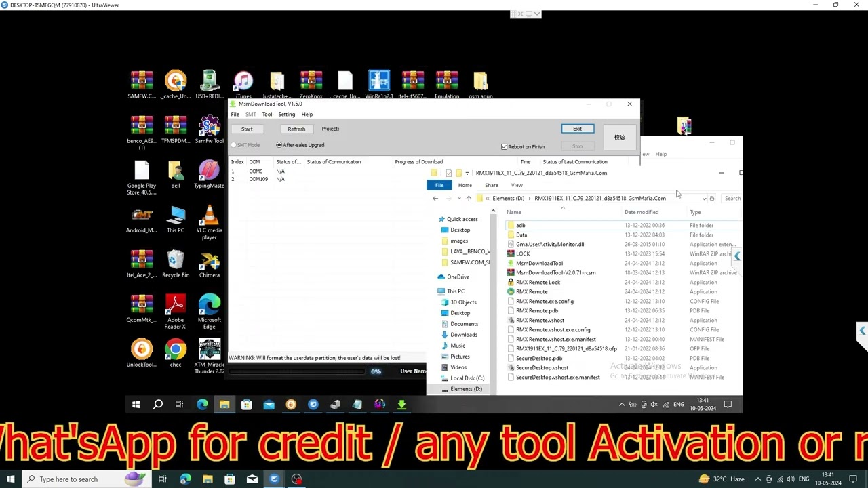The height and width of the screenshot is (488, 868).
Task: Go up one folder in Explorer
Action: click(x=468, y=199)
